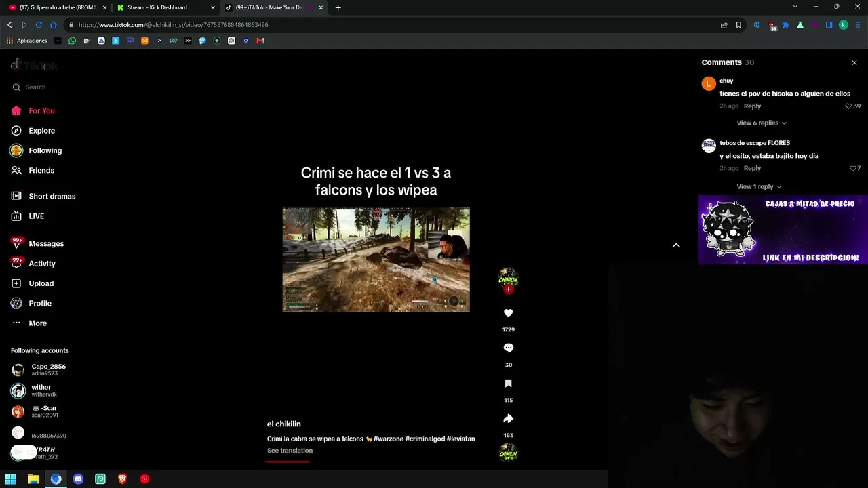Open the extensions puzzle icon

786,25
